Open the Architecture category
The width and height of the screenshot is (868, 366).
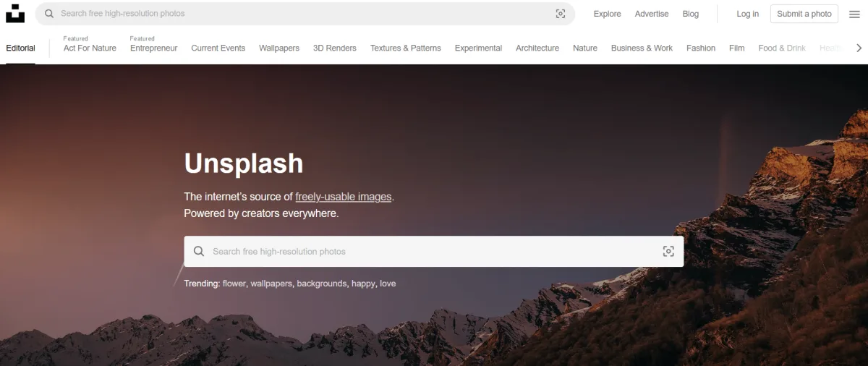537,48
